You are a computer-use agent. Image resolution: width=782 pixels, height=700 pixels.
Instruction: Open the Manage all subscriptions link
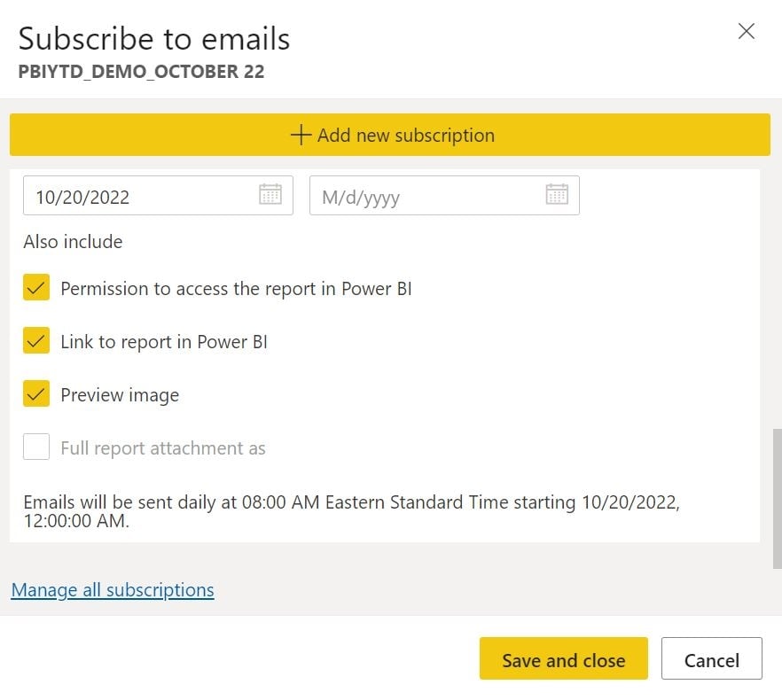tap(113, 590)
